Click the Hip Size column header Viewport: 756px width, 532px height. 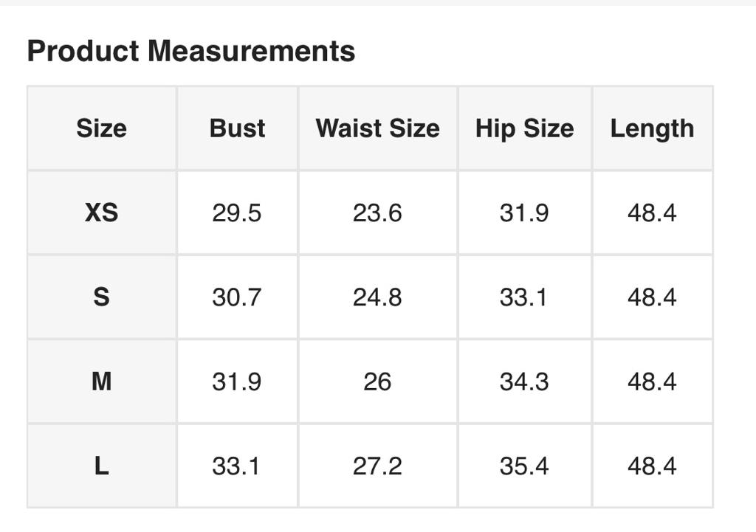pyautogui.click(x=524, y=128)
